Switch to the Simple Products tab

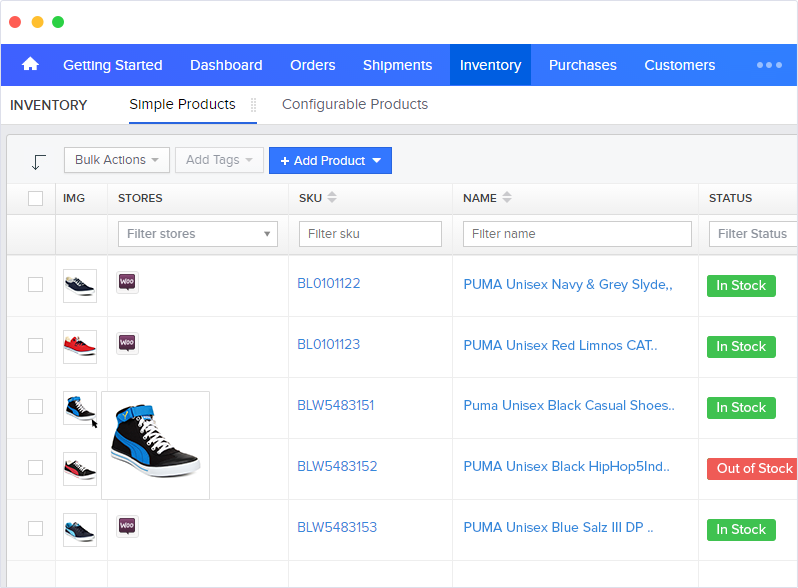click(182, 104)
